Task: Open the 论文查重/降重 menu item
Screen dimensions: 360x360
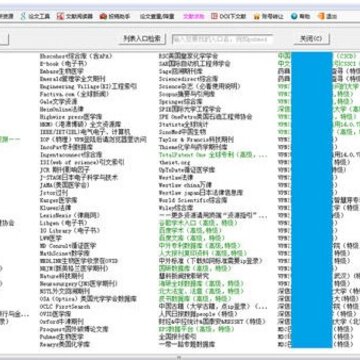Action: pos(157,16)
